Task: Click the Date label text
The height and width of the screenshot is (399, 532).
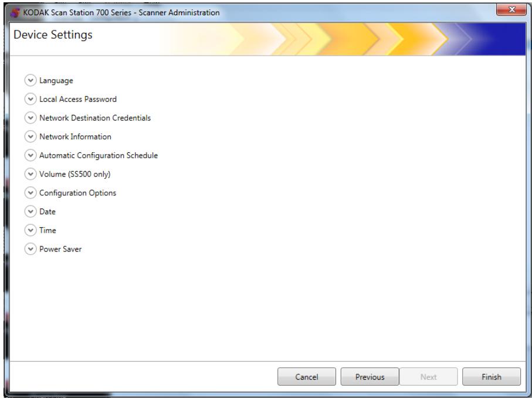Action: coord(48,212)
